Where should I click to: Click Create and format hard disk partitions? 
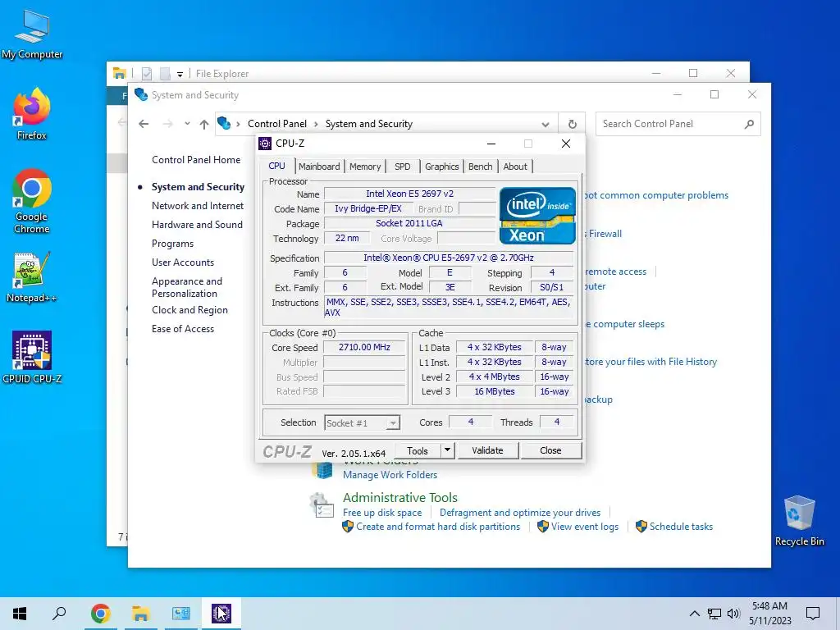438,527
